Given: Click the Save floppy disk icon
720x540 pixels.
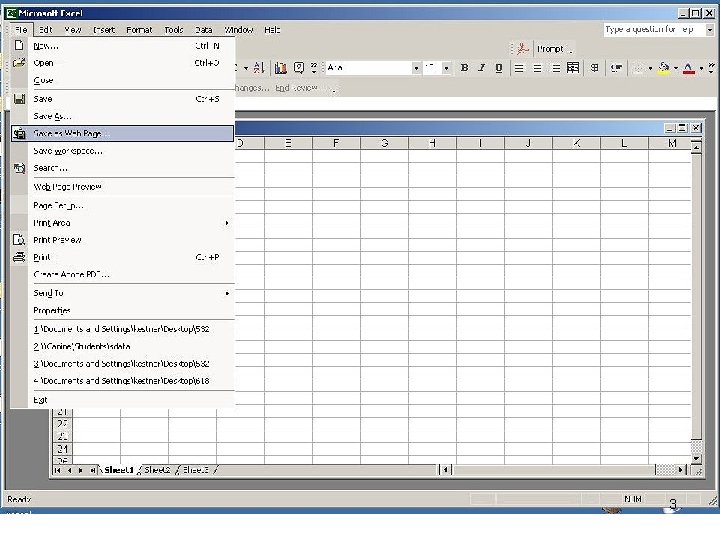Looking at the screenshot, I should point(19,99).
